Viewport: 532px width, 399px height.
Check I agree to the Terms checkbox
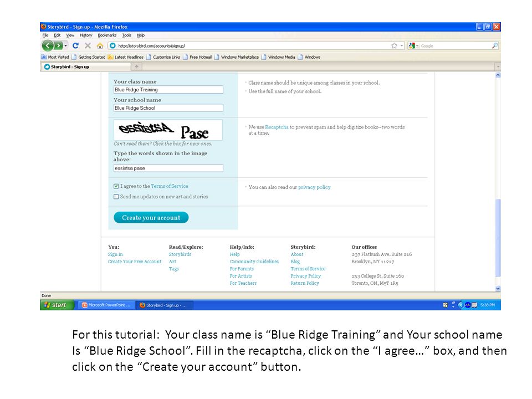tap(116, 186)
